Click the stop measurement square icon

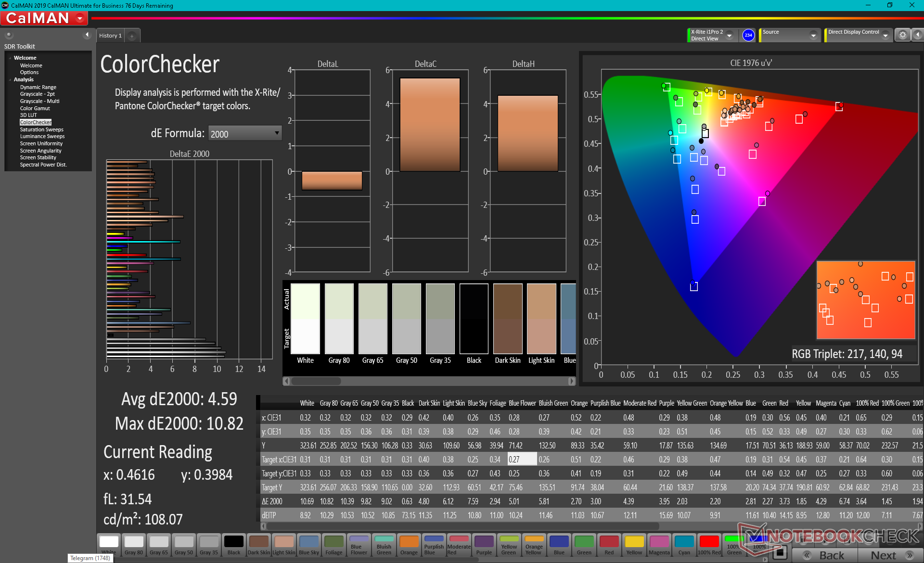click(779, 552)
